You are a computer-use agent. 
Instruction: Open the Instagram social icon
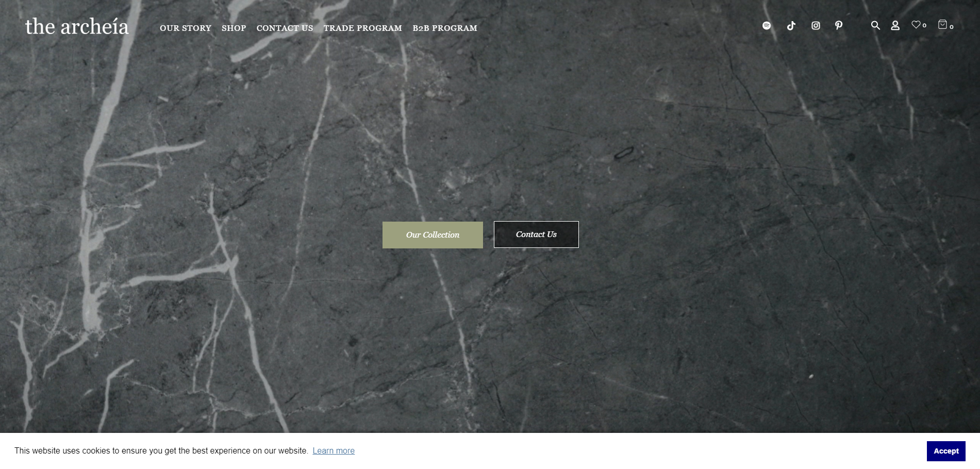tap(816, 26)
